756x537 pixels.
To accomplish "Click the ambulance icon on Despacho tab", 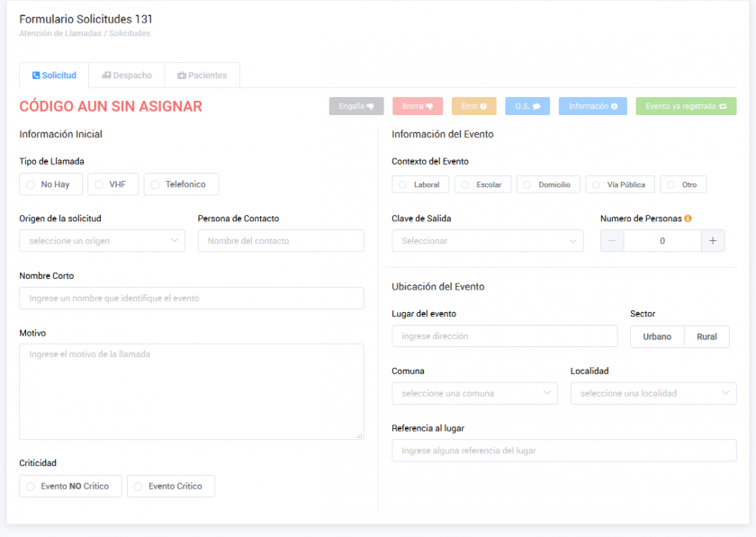I will point(105,76).
